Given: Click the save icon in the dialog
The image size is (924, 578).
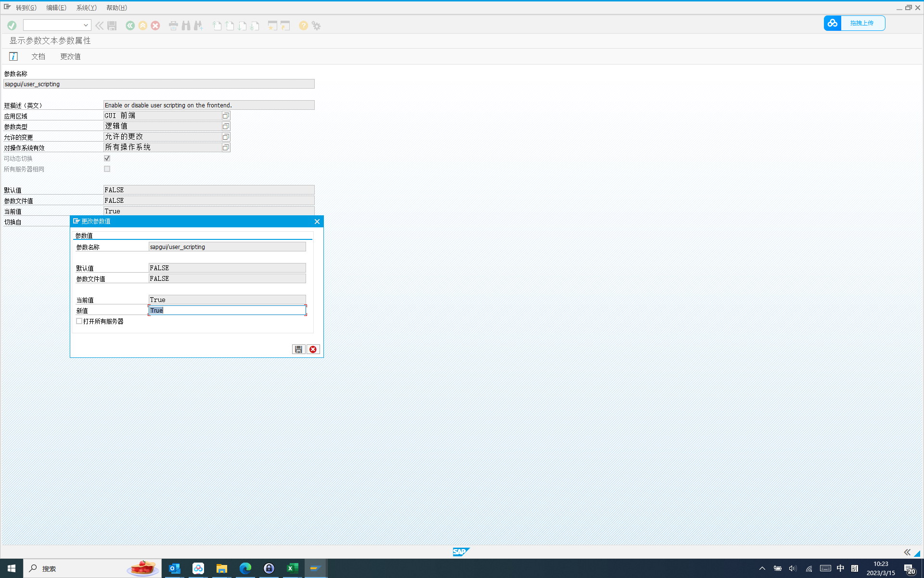Looking at the screenshot, I should pos(298,349).
